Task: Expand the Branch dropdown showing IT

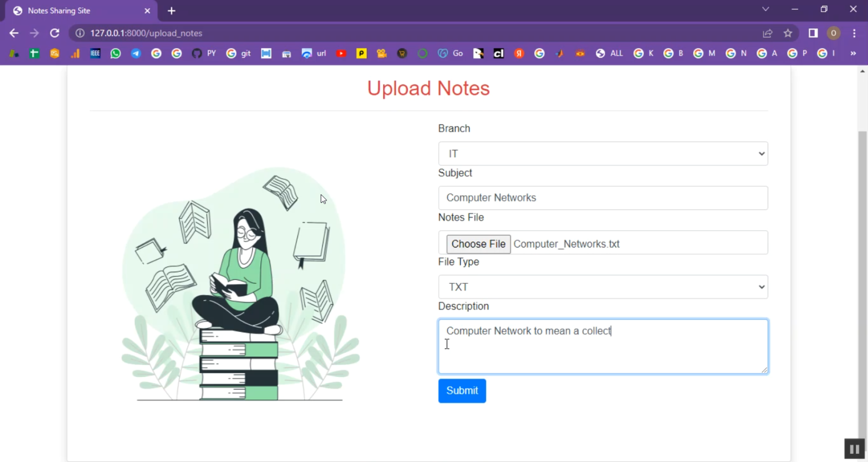Action: [602, 154]
